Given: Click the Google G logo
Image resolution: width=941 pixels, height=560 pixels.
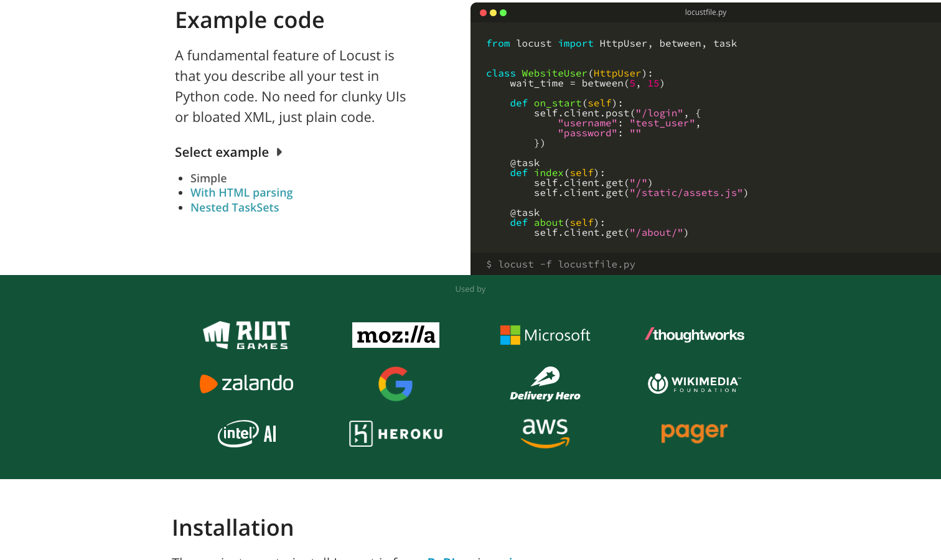Looking at the screenshot, I should click(396, 384).
